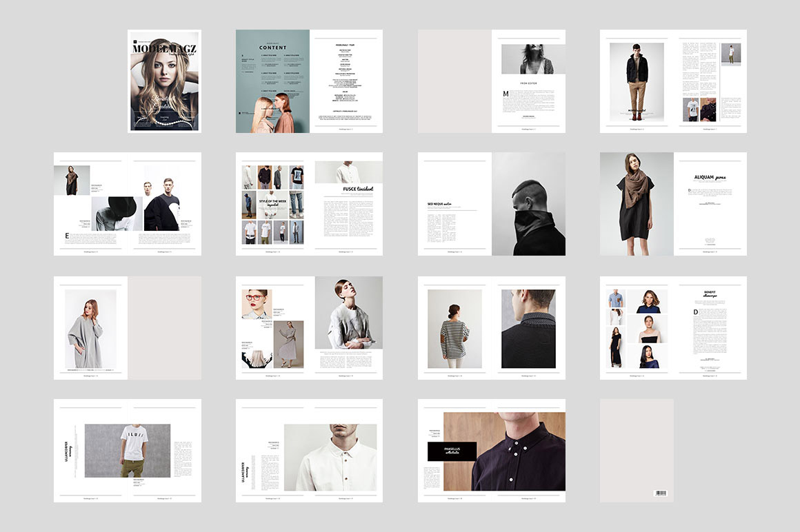Select white t-shirt model on gray backdrop
The image size is (800, 532).
coord(128,451)
